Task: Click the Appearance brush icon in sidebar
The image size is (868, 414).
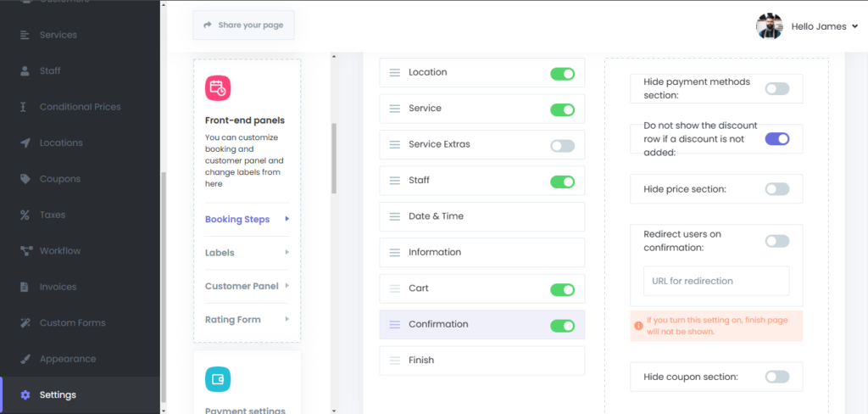Action: click(24, 359)
